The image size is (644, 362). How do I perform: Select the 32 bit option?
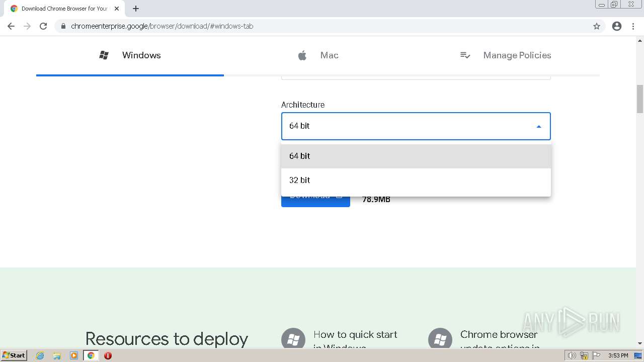[416, 180]
